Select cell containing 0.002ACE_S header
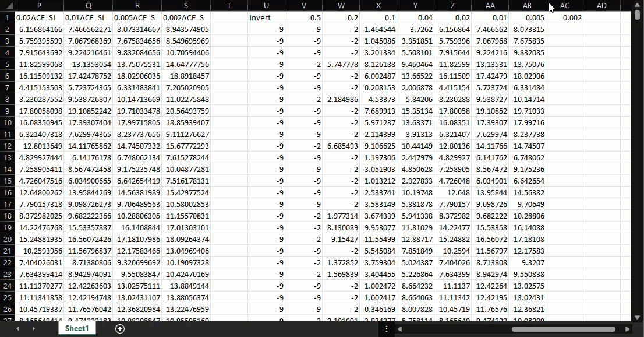The width and height of the screenshot is (644, 337). click(185, 17)
